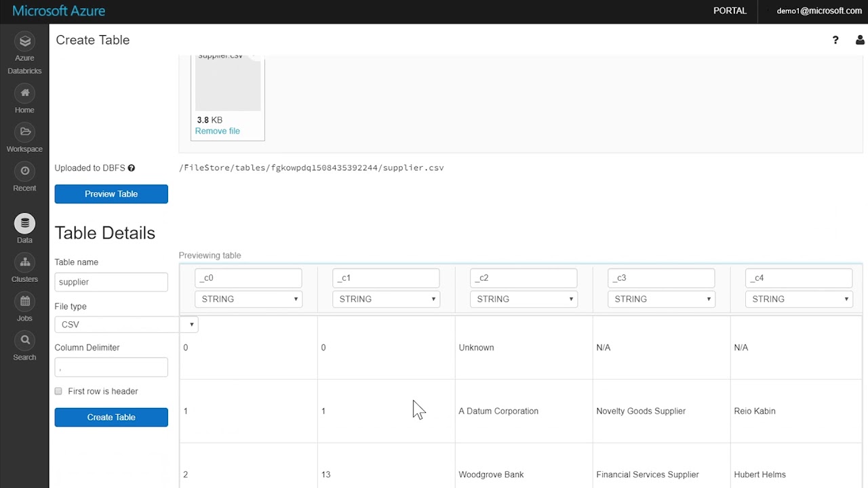Image resolution: width=868 pixels, height=488 pixels.
Task: Click the Uploaded to DBFS help icon
Action: tap(132, 168)
